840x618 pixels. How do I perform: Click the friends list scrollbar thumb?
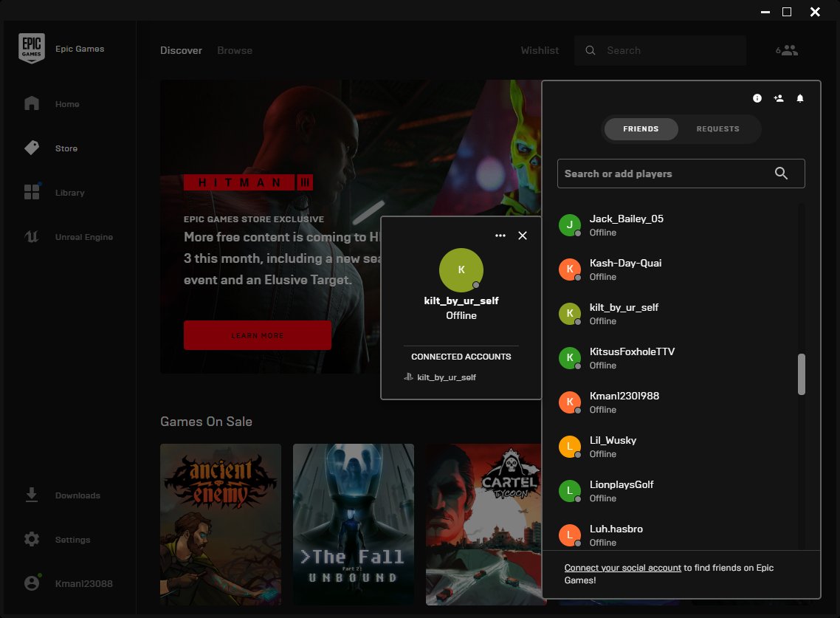pos(802,374)
